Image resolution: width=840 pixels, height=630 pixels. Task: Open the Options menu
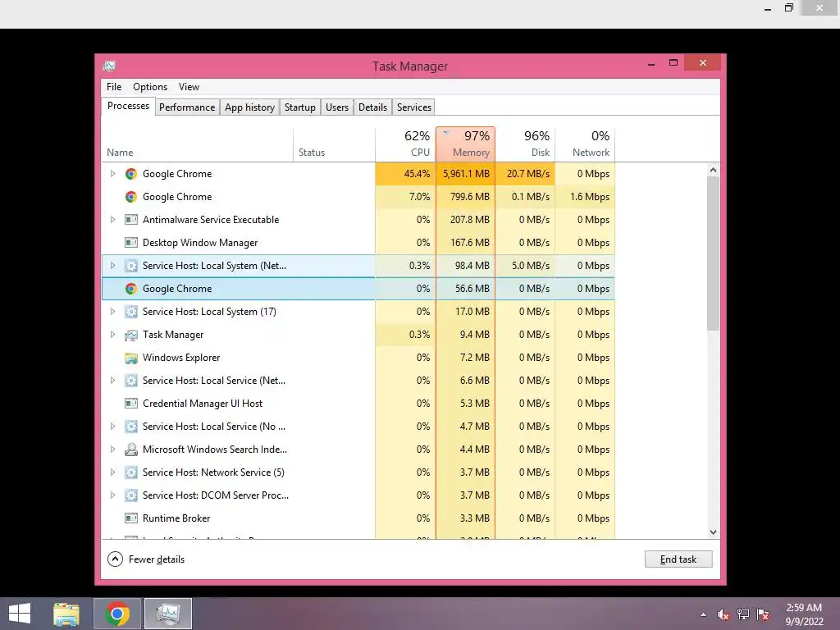pyautogui.click(x=150, y=87)
